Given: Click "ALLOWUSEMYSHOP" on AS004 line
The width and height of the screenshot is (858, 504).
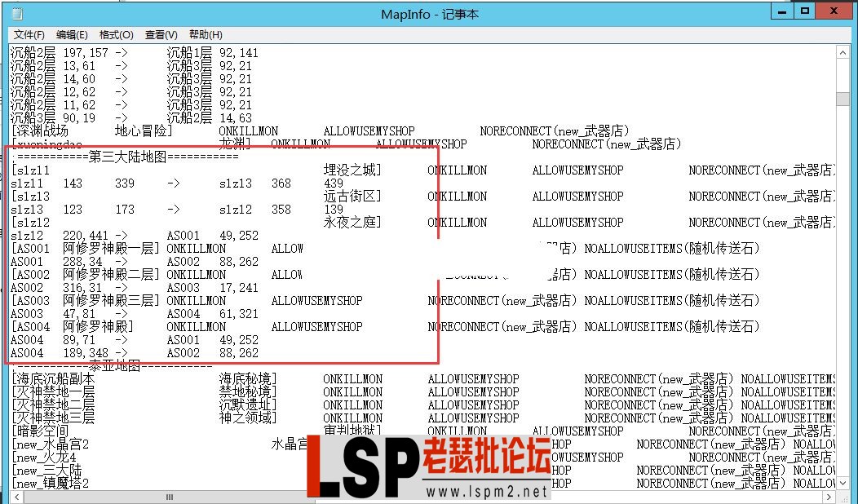Looking at the screenshot, I should point(316,327).
